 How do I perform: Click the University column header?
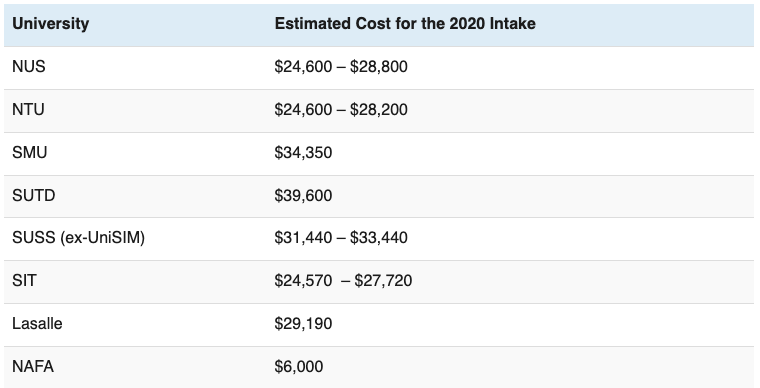click(x=50, y=24)
